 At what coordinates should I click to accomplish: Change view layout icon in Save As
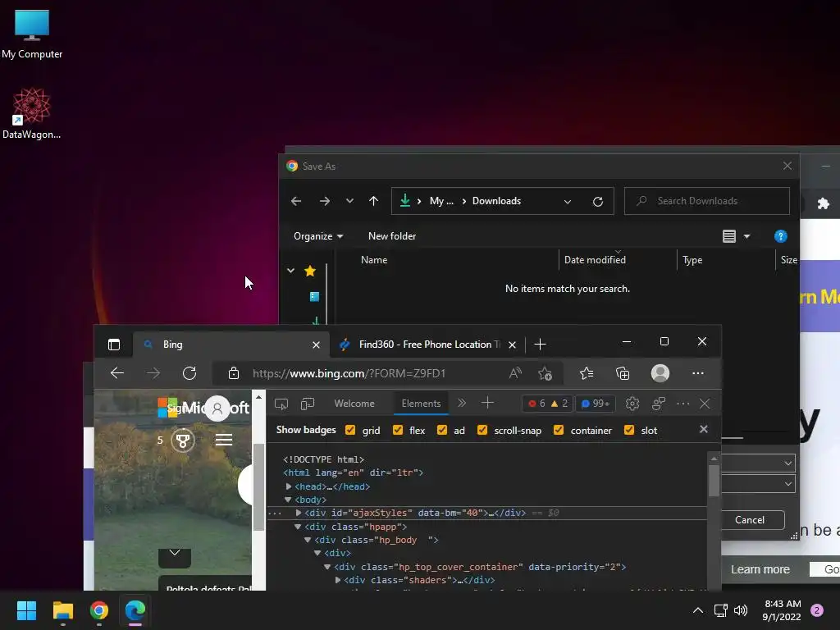pyautogui.click(x=729, y=236)
